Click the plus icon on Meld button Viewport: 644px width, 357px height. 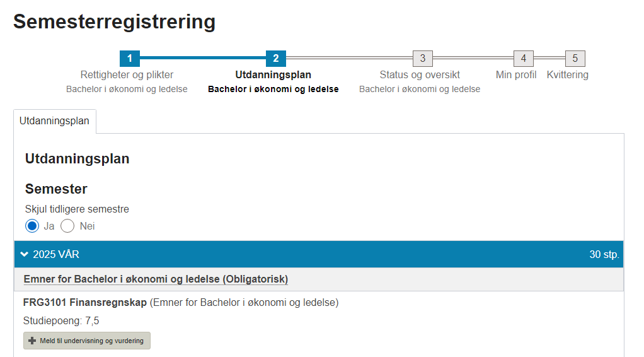pos(32,341)
